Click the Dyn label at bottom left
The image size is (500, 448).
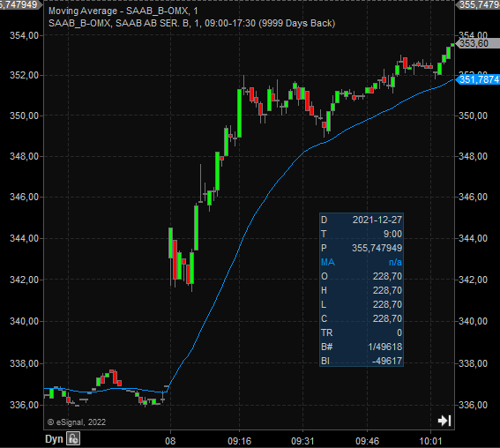[x=54, y=439]
